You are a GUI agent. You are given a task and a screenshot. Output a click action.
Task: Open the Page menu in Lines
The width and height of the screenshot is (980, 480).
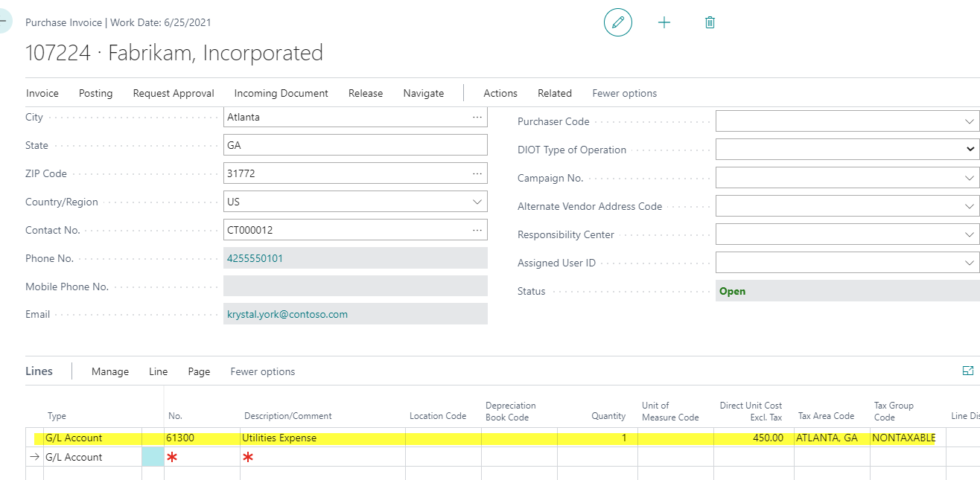199,371
